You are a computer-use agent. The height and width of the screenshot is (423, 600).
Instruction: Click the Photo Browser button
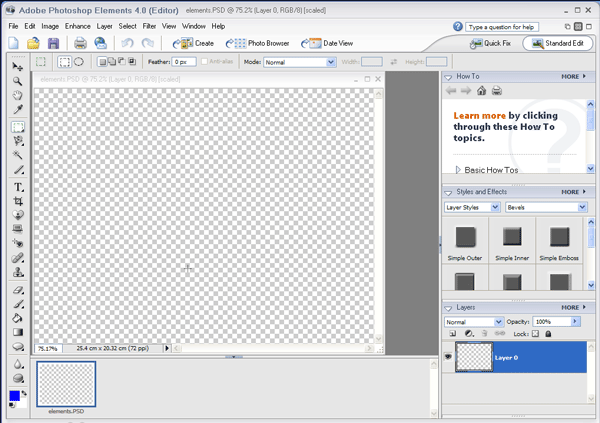(x=258, y=44)
